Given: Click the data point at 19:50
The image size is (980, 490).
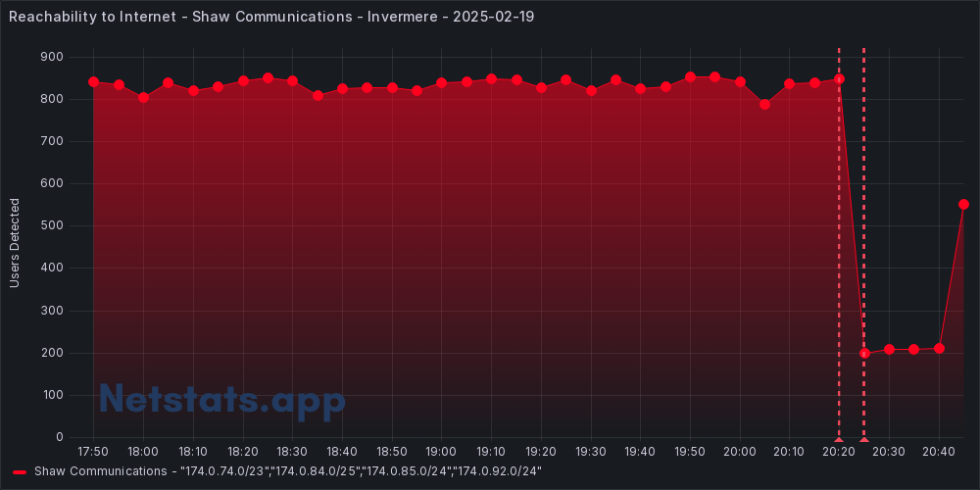Looking at the screenshot, I should click(690, 76).
